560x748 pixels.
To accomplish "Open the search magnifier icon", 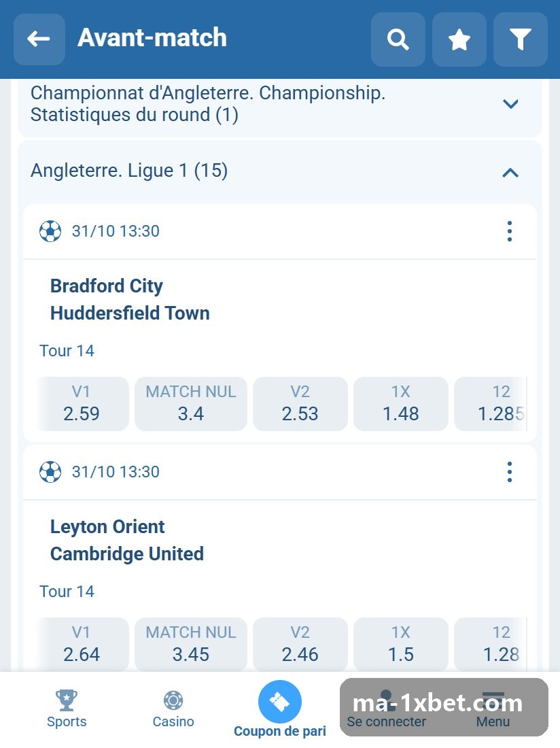I will (x=398, y=39).
